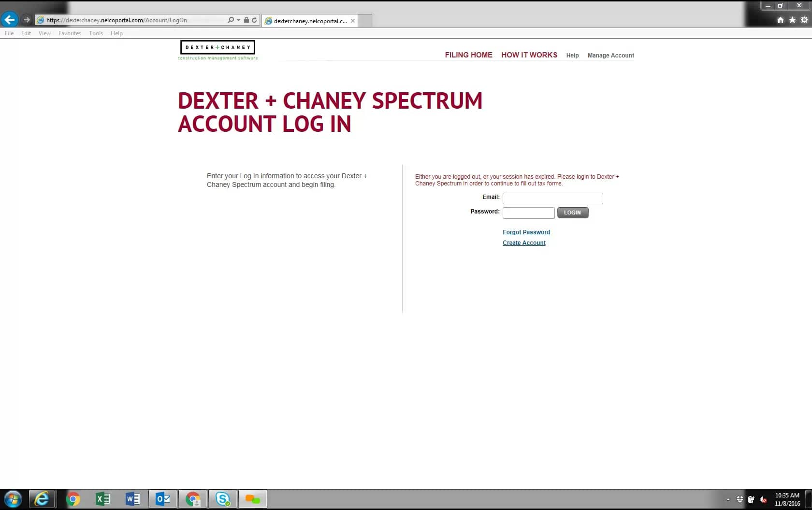
Task: Restore down the browser window
Action: tap(780, 6)
